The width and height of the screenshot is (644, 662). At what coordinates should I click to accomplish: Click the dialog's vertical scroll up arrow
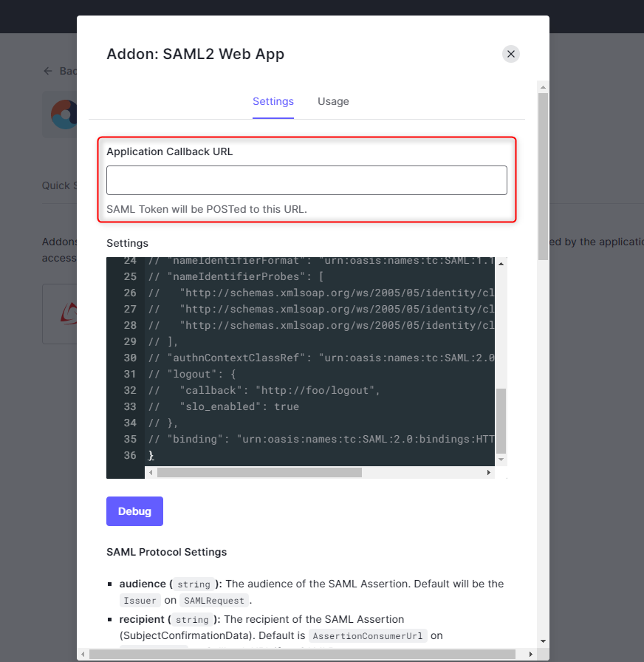click(543, 86)
